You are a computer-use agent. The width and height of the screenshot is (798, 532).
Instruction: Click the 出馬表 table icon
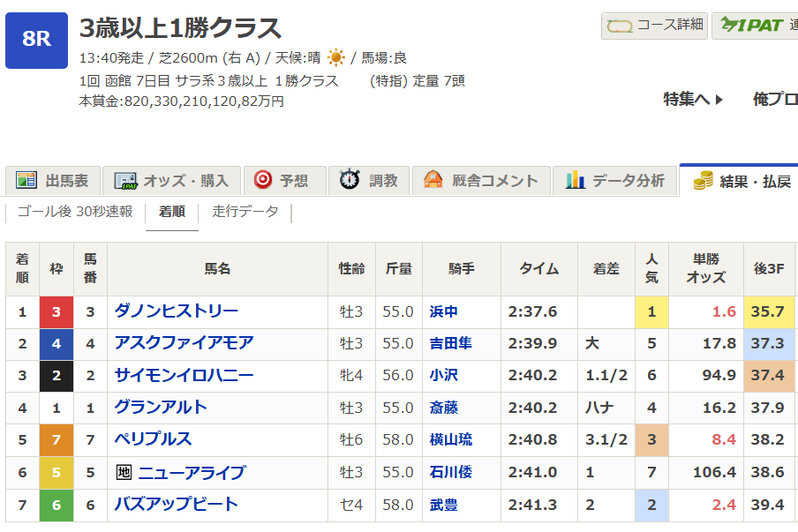pyautogui.click(x=26, y=180)
